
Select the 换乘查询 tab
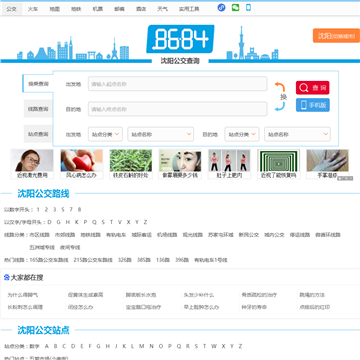tap(38, 83)
